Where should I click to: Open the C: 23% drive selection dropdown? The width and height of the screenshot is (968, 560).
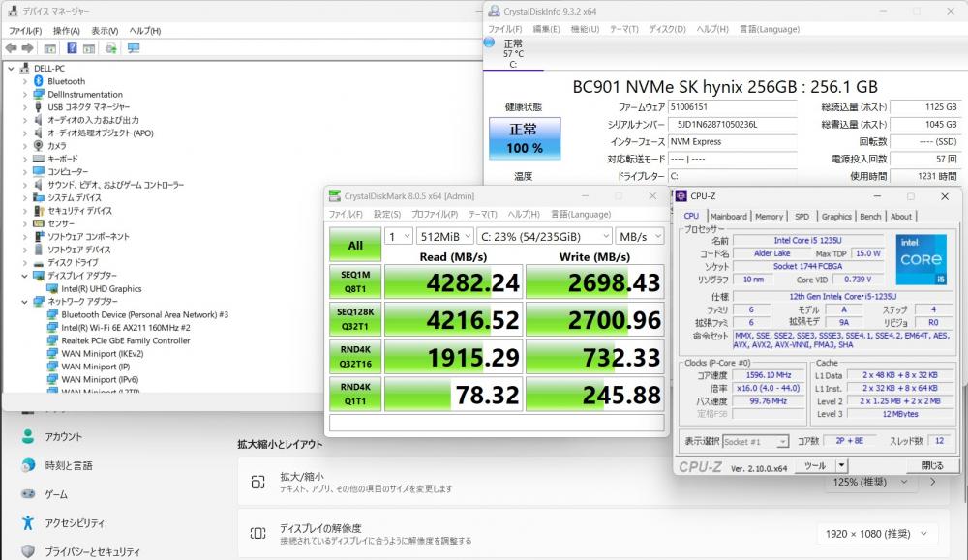tap(544, 237)
